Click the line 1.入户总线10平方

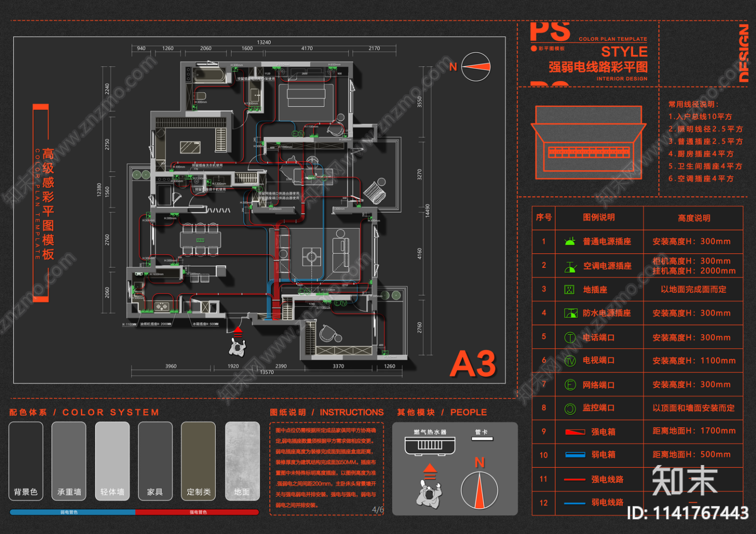pyautogui.click(x=700, y=117)
